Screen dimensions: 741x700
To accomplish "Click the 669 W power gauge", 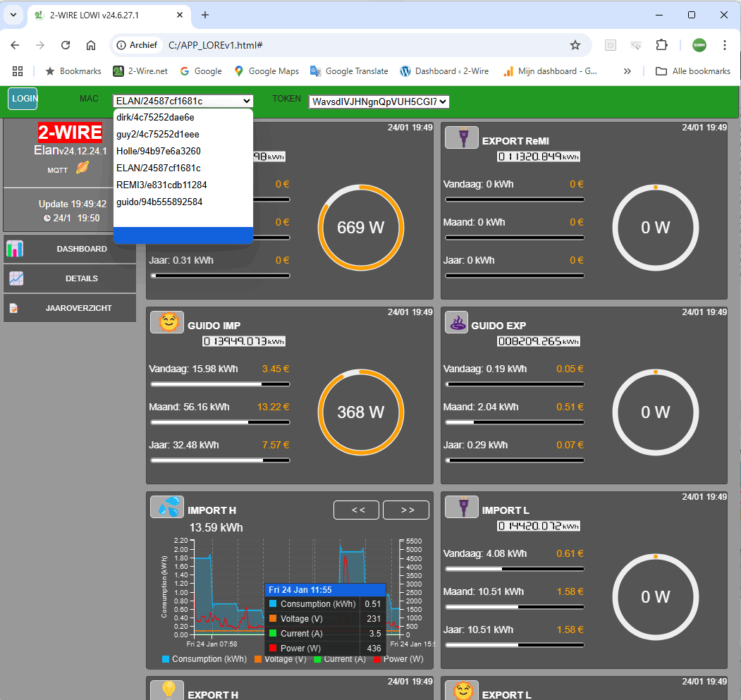I will (x=360, y=228).
